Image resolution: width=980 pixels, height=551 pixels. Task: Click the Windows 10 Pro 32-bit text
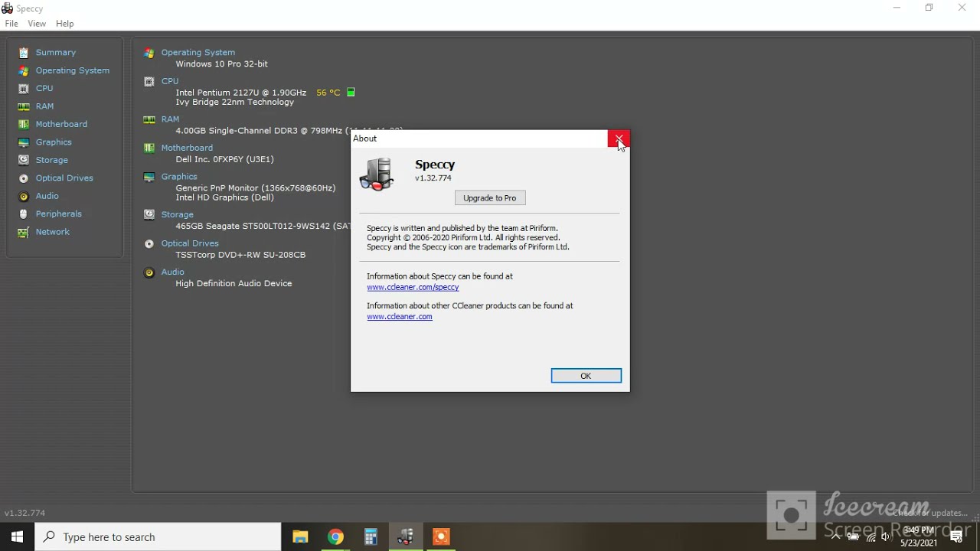[222, 64]
